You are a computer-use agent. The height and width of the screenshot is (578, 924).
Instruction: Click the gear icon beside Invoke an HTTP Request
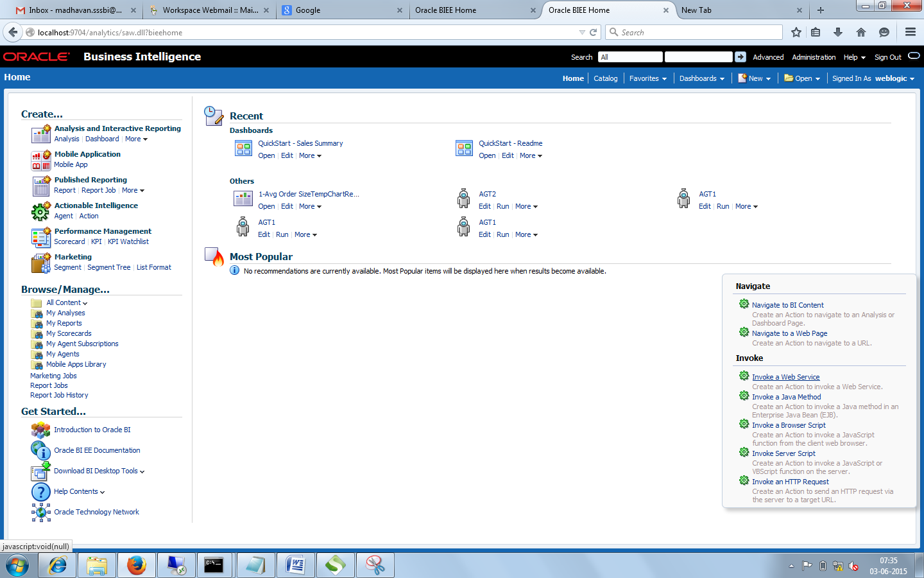744,480
